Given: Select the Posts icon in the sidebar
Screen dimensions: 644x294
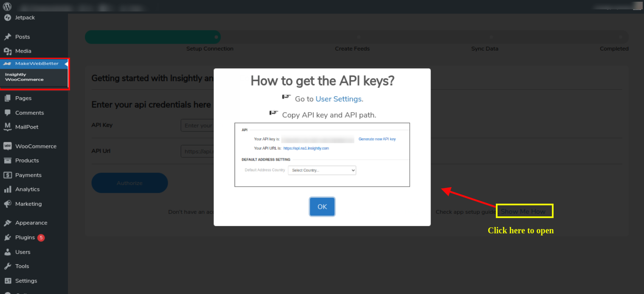Looking at the screenshot, I should click(x=8, y=36).
